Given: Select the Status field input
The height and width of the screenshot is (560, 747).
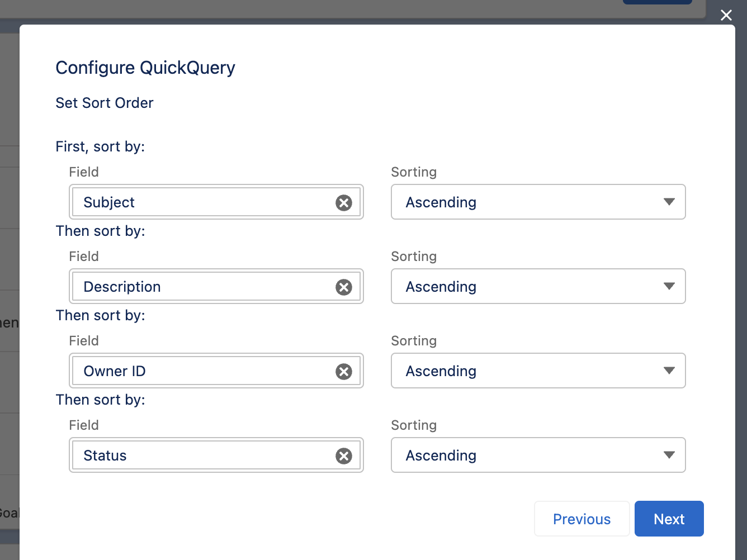Looking at the screenshot, I should click(196, 455).
